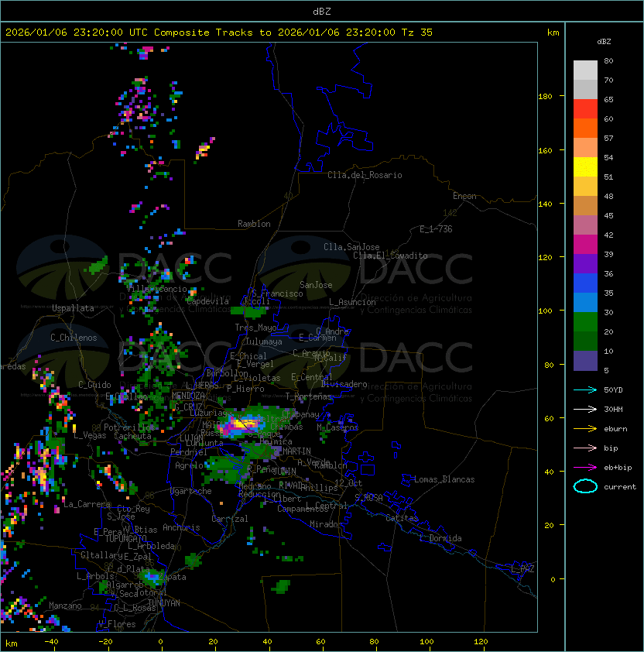The image size is (644, 652).
Task: Select the light gray 80 dBZ swatch
Action: [585, 70]
